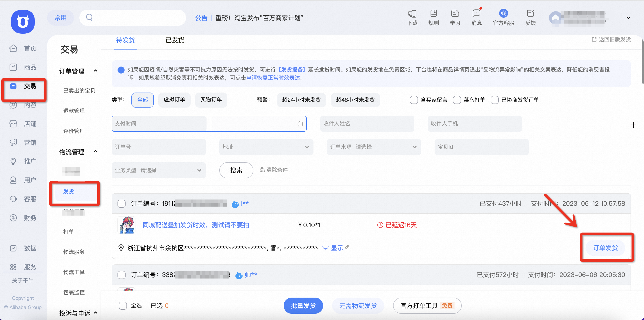Click the Qianniu logo icon

[23, 22]
